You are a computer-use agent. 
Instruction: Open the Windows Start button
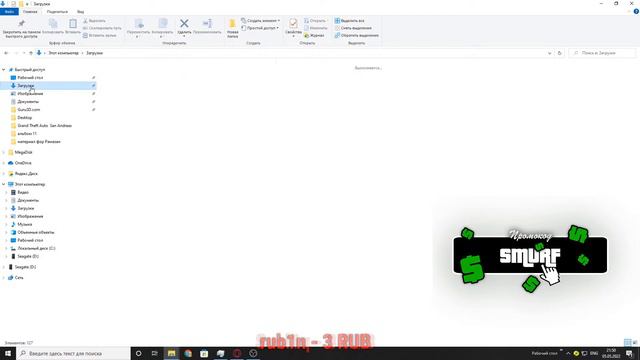tap(8, 353)
